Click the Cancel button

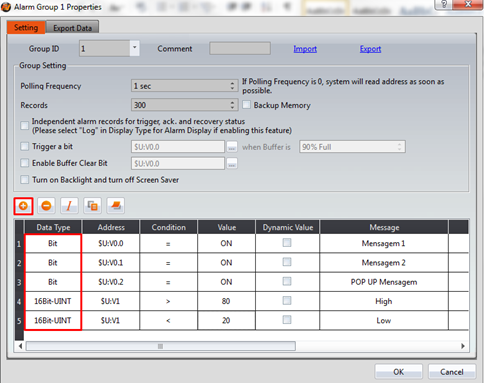452,372
